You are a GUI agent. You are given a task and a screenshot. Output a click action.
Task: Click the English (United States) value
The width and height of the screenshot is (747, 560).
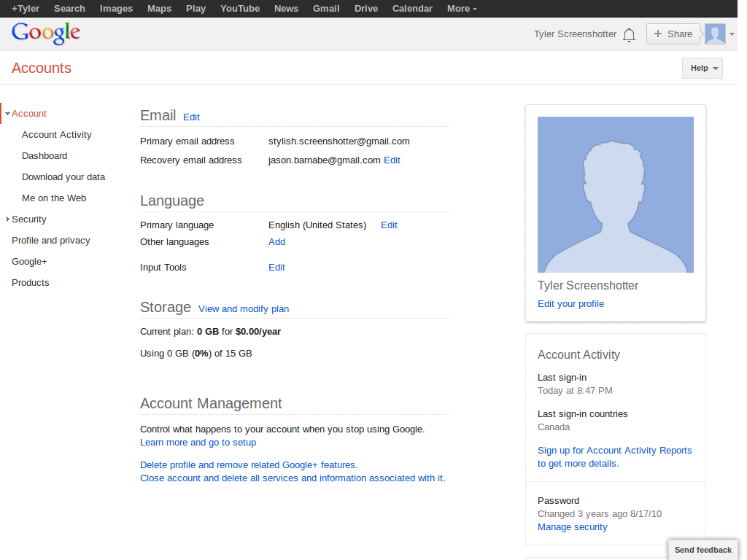317,225
